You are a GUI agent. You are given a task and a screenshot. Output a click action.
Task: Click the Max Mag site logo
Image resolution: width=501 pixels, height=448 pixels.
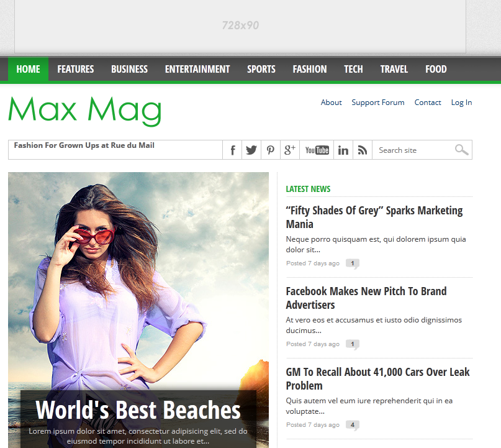click(84, 111)
